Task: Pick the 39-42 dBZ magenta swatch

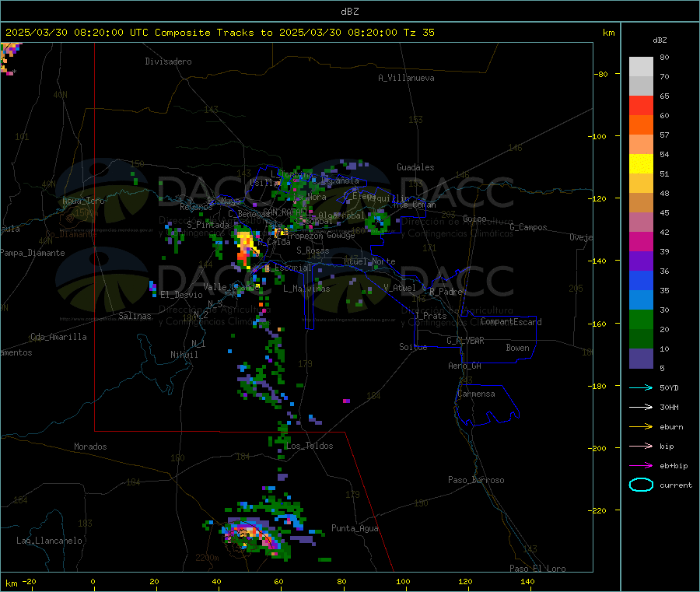Action: (x=641, y=241)
